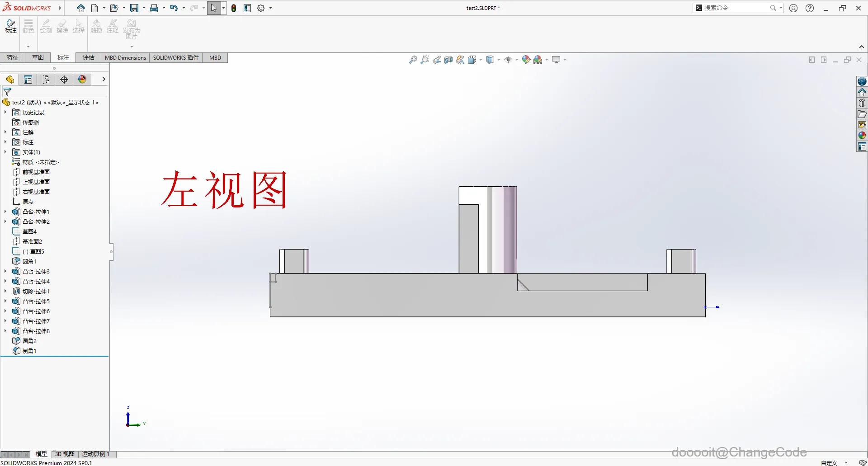Click the appearance color sphere in Task Pane
Image resolution: width=868 pixels, height=466 pixels.
click(862, 135)
